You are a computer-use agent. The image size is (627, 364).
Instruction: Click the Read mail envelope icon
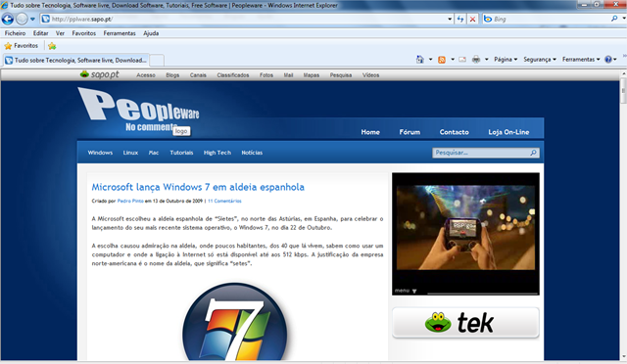pyautogui.click(x=462, y=60)
